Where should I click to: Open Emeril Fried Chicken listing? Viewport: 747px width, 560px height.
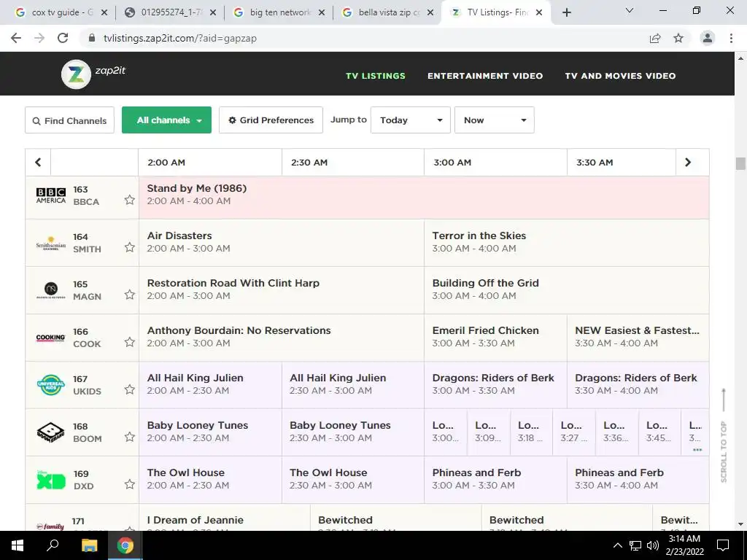[x=495, y=337]
